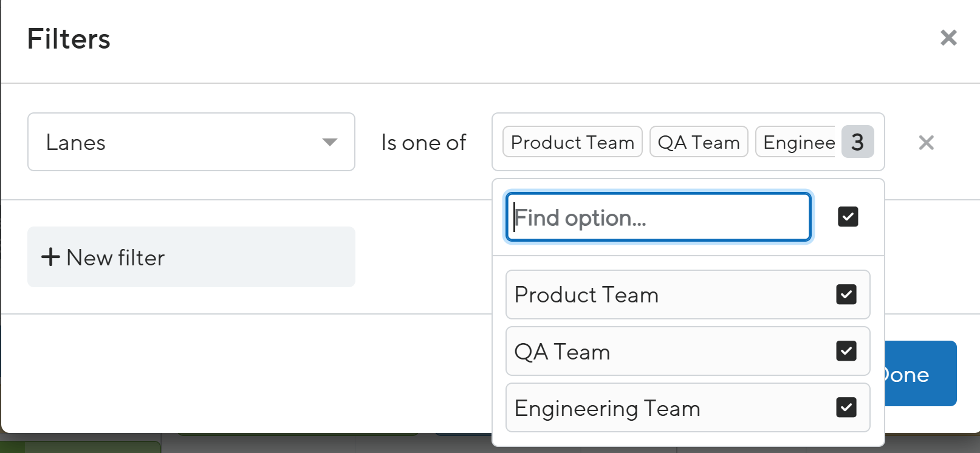Click the checkmark icon next to QA Team

coord(846,351)
